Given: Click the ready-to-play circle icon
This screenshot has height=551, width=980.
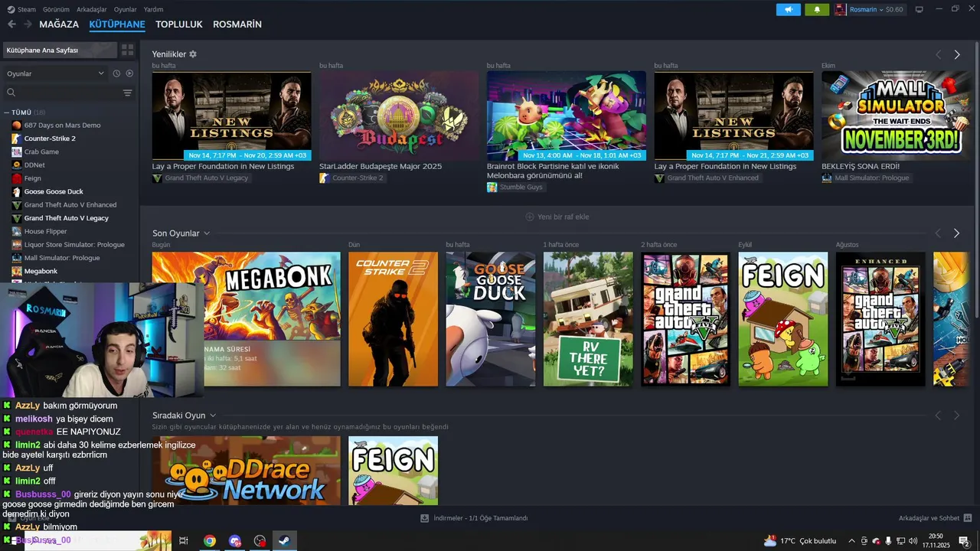Looking at the screenshot, I should tap(129, 73).
